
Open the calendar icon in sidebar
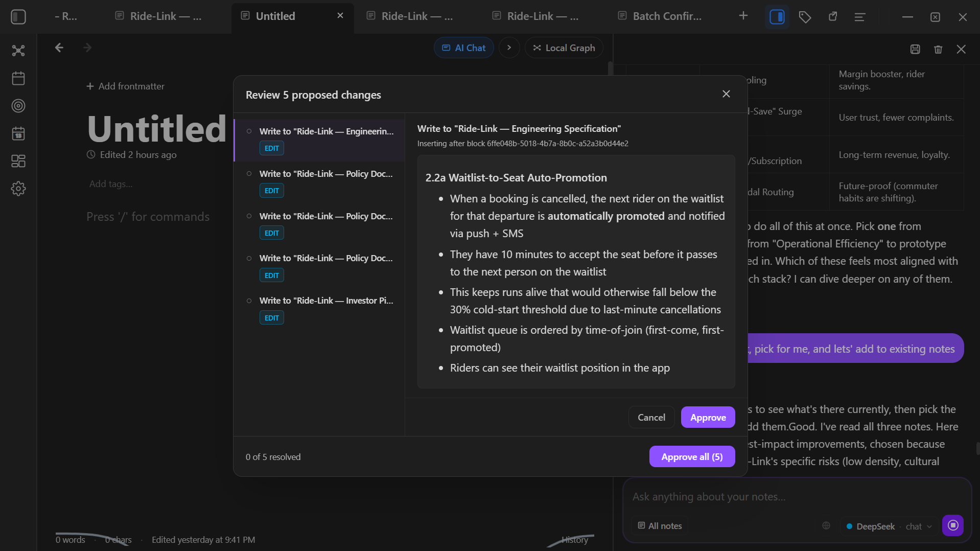pos(18,78)
